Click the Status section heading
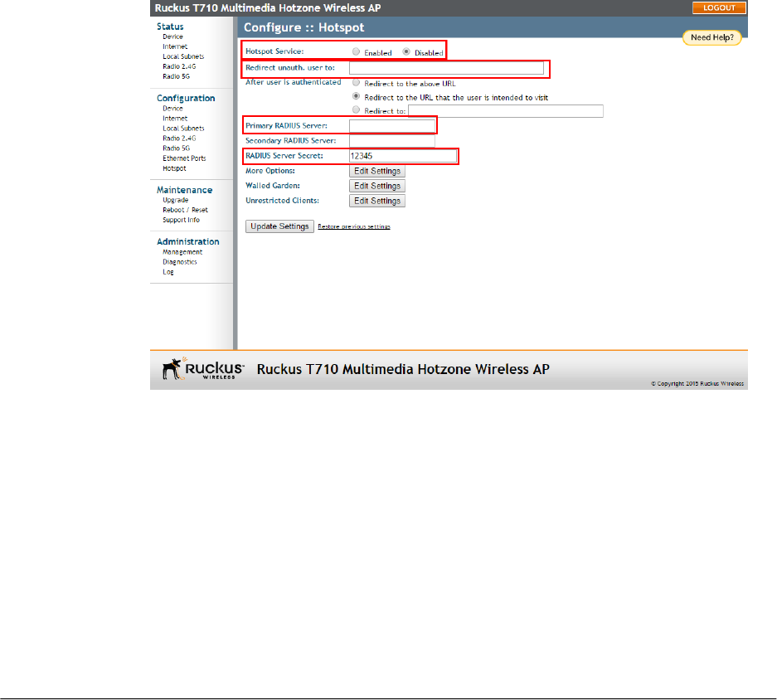The width and height of the screenshot is (777, 700). coord(170,27)
